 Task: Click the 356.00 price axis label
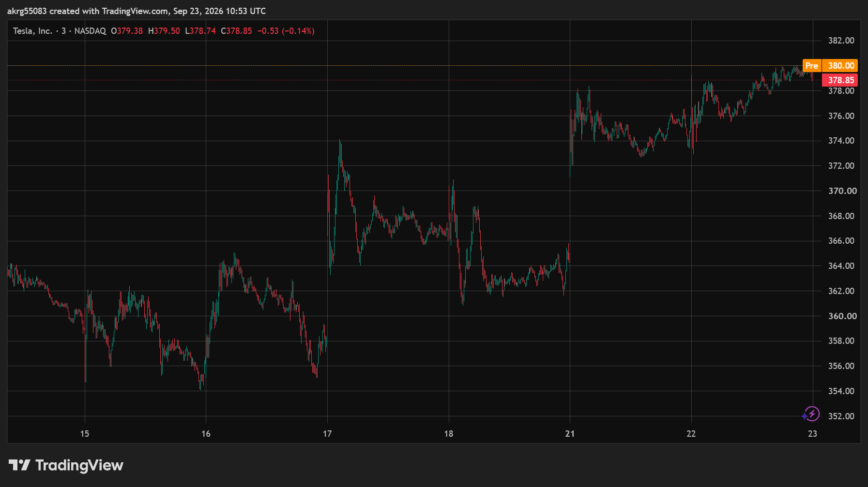click(841, 366)
